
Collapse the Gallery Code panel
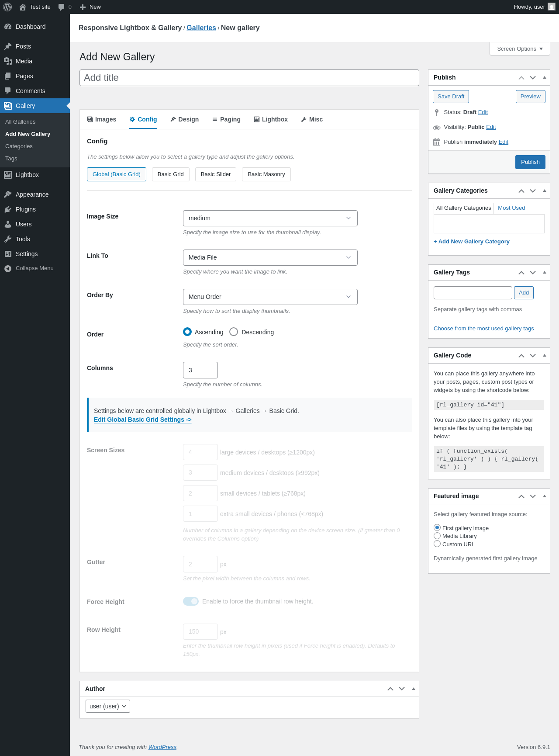(545, 356)
